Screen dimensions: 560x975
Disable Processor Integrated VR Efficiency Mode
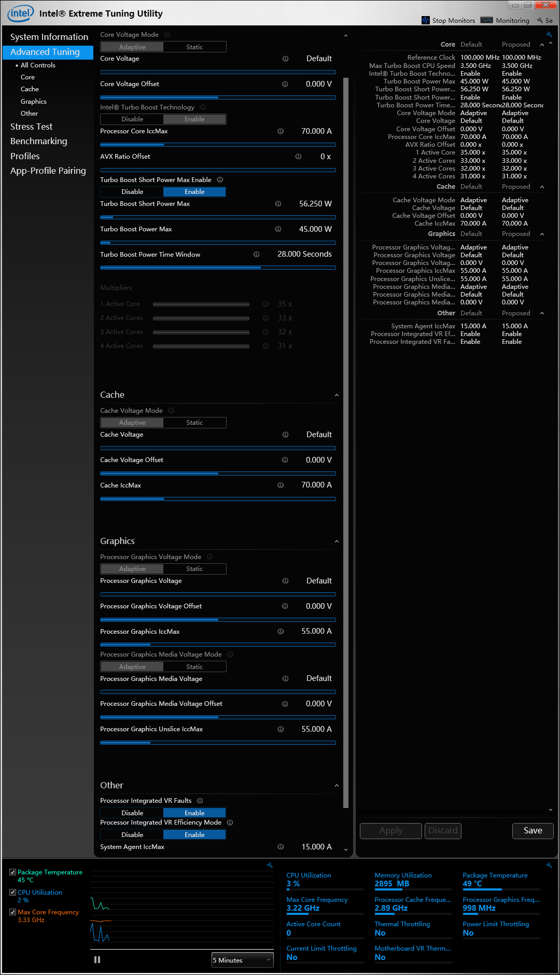(132, 835)
